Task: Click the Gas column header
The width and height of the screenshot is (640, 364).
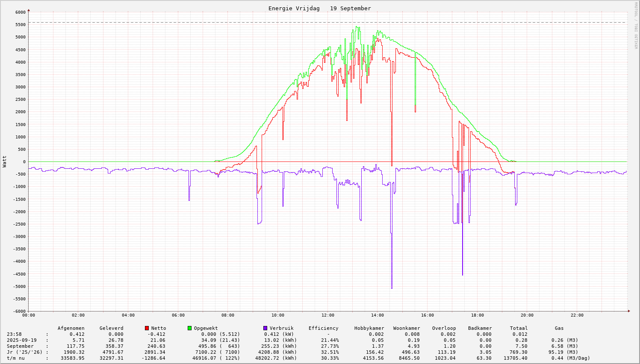Action: [559, 328]
